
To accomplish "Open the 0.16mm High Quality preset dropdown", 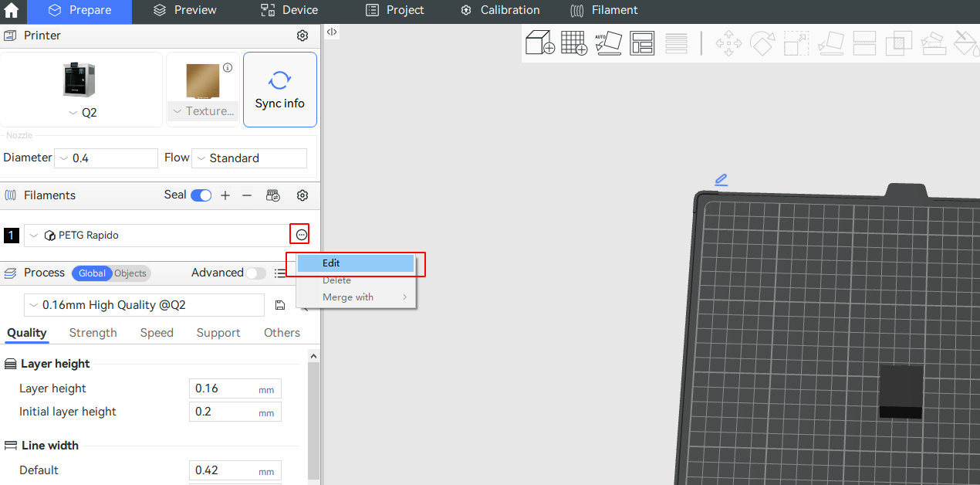I will coord(144,305).
